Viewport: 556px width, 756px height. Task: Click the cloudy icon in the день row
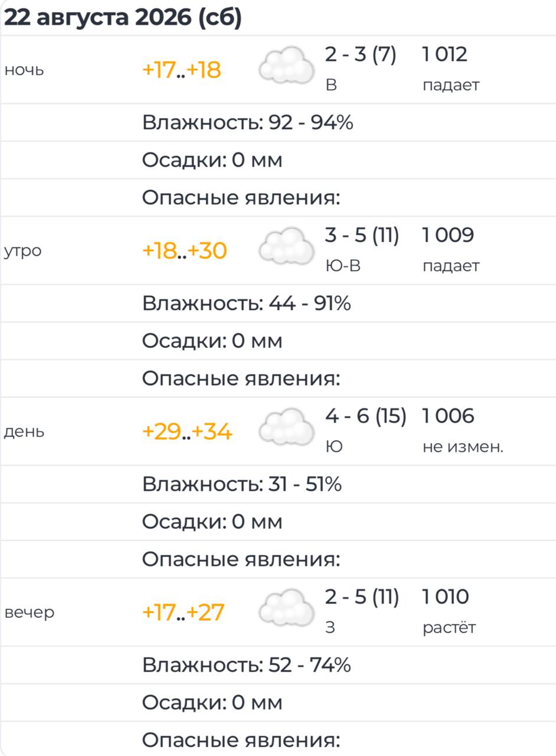287,426
